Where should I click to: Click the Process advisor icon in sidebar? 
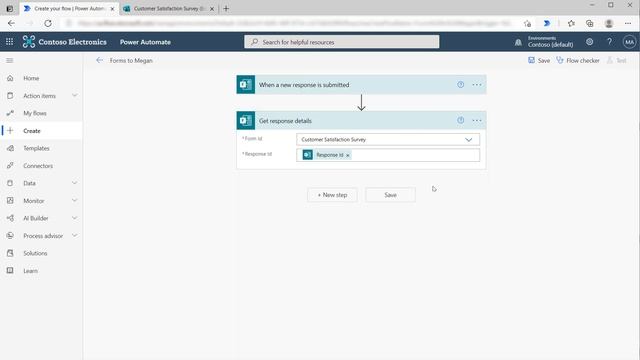coord(10,236)
